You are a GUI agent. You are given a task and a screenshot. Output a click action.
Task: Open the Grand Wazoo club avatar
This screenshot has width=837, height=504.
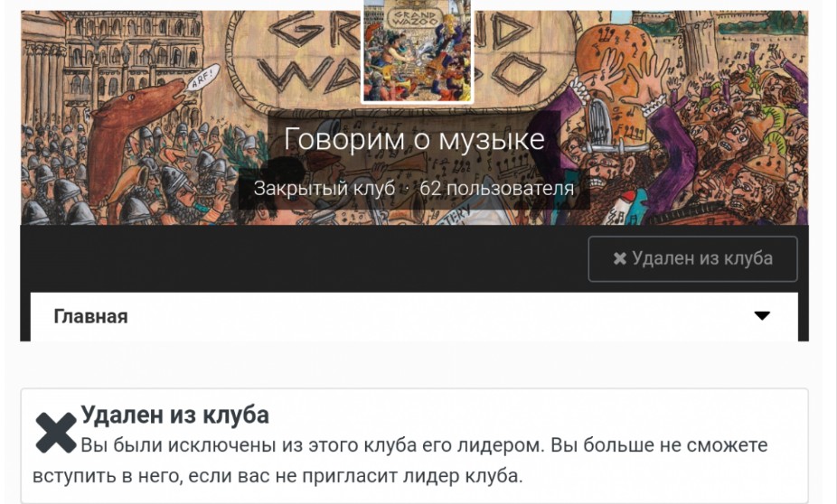click(x=417, y=51)
